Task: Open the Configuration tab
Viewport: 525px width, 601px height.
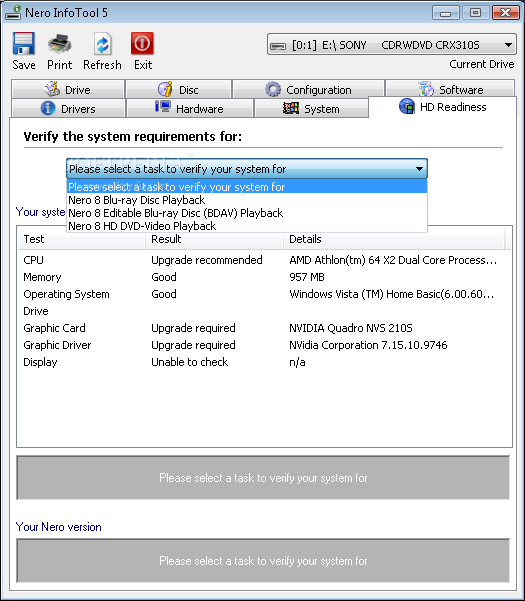Action: (x=308, y=89)
